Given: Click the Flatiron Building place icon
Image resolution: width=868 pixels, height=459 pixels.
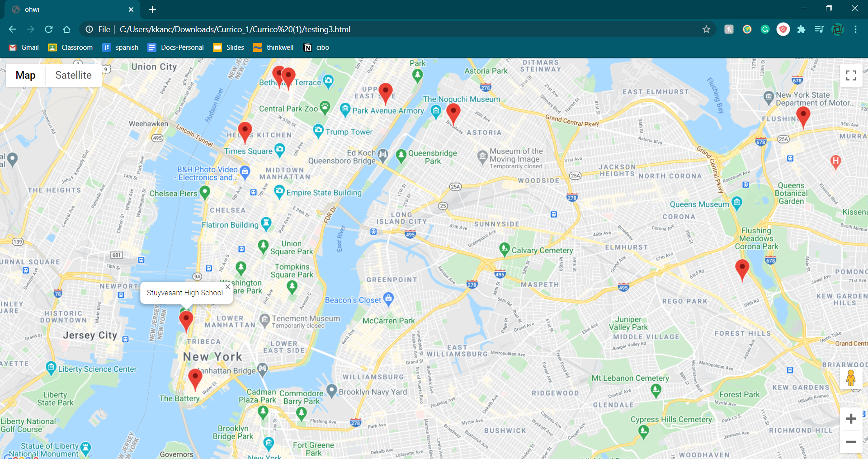Looking at the screenshot, I should coord(266,223).
